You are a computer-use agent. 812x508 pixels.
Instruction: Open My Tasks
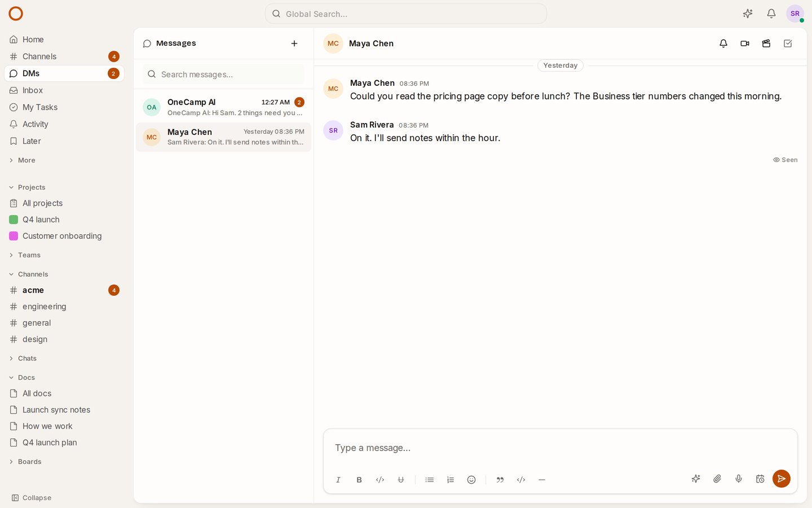tap(64, 107)
